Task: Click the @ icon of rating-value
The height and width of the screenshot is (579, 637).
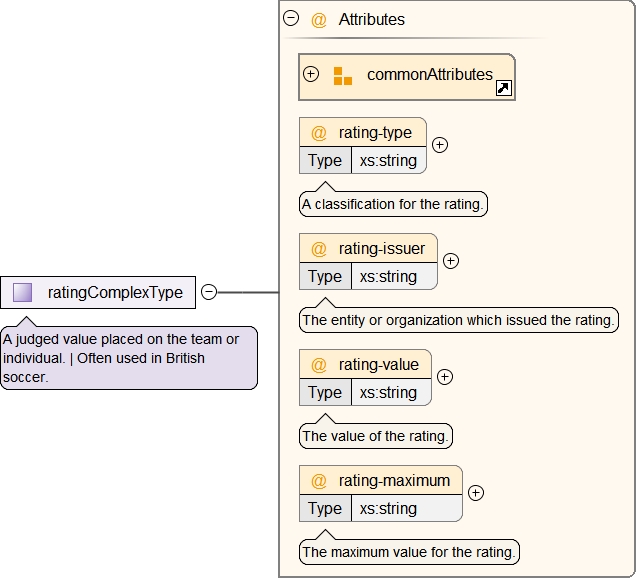Action: (x=319, y=365)
